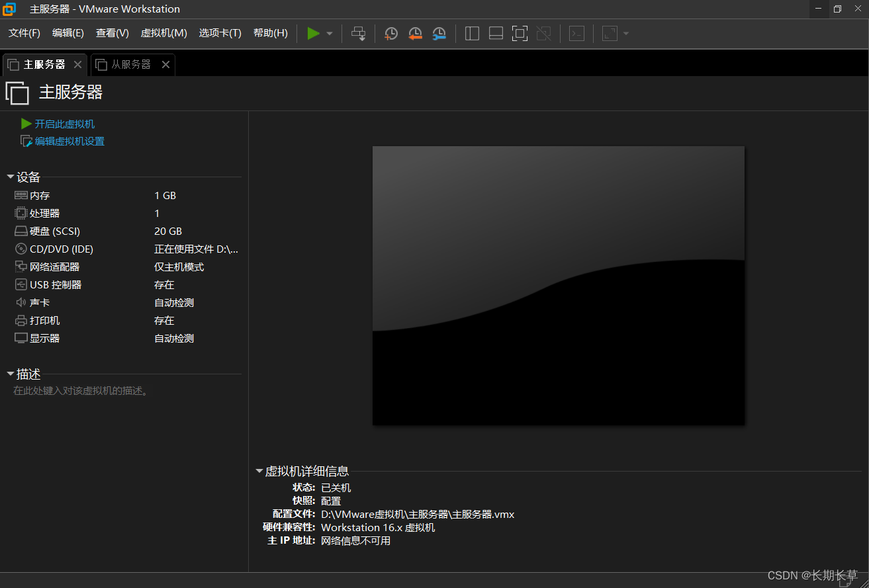This screenshot has width=869, height=588.
Task: Click the 仅主机模式 network value
Action: click(179, 267)
